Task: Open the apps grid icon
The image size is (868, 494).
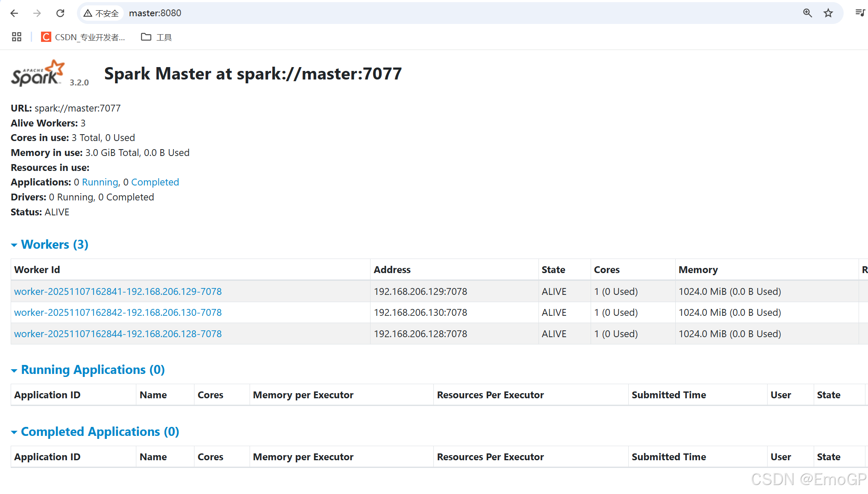Action: coord(17,37)
